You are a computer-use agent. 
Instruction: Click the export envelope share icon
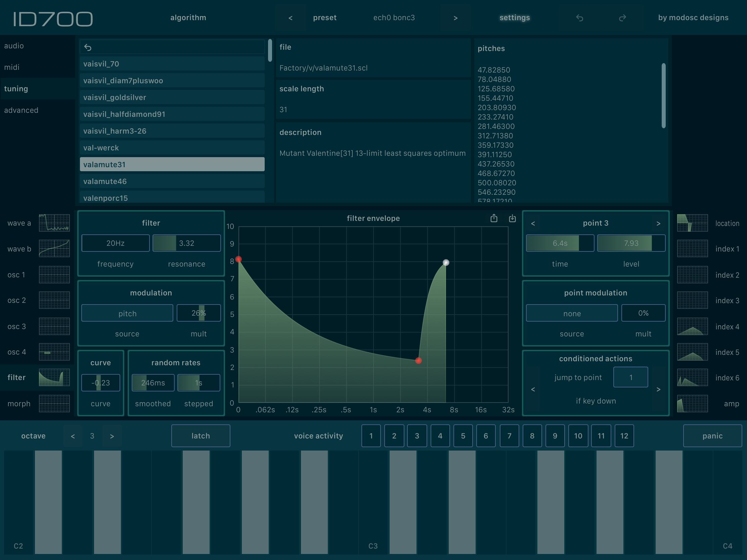coord(494,219)
